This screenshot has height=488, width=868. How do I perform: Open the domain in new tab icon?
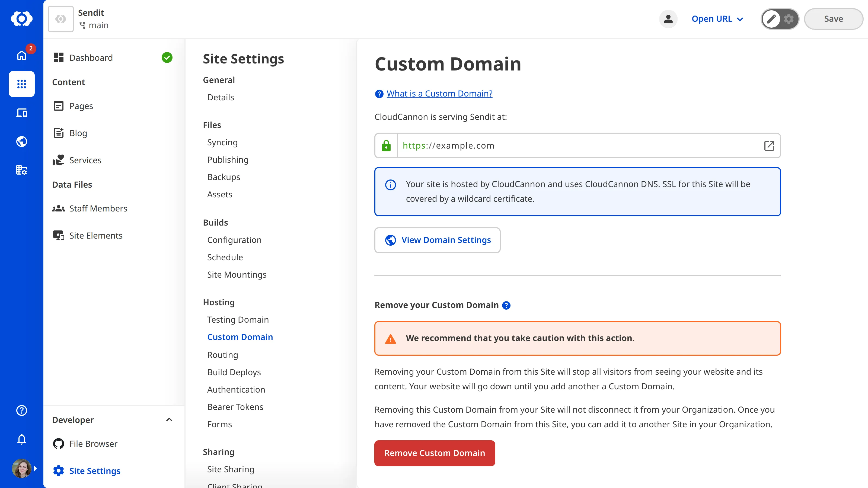[769, 146]
